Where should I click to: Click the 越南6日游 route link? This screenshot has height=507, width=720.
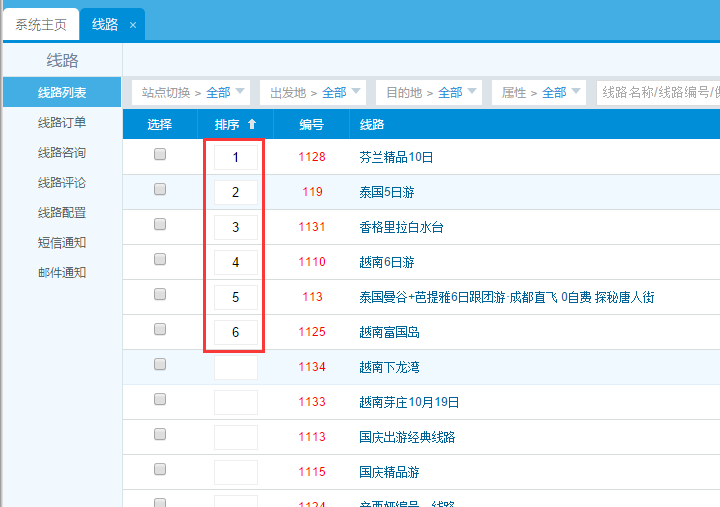pos(386,262)
